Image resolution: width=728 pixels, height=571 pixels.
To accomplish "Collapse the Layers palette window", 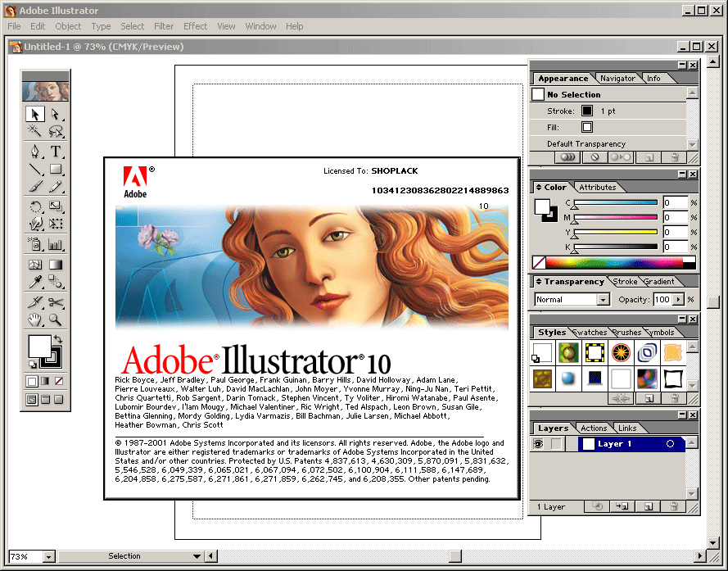I will click(x=682, y=415).
